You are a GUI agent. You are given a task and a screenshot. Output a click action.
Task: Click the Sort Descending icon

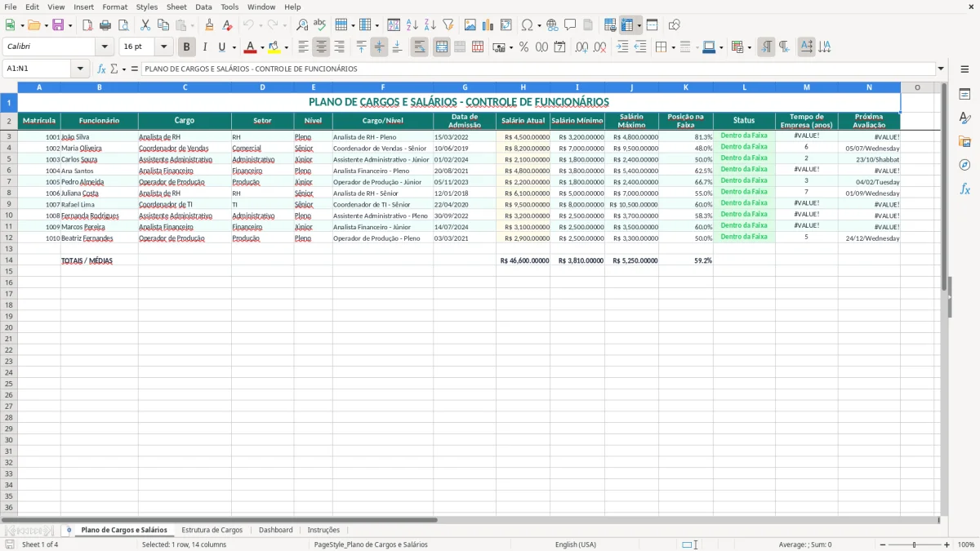click(430, 25)
